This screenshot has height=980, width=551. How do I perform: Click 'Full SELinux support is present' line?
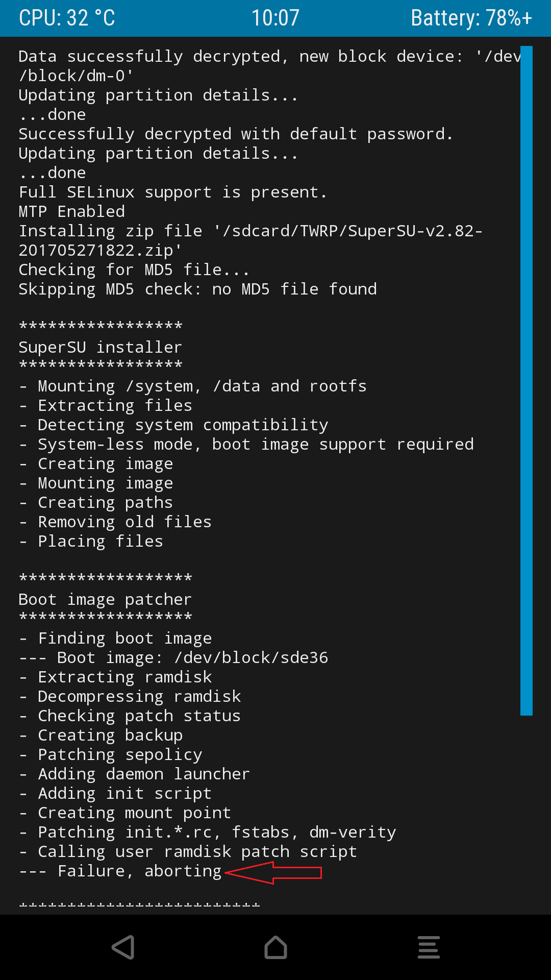(173, 192)
